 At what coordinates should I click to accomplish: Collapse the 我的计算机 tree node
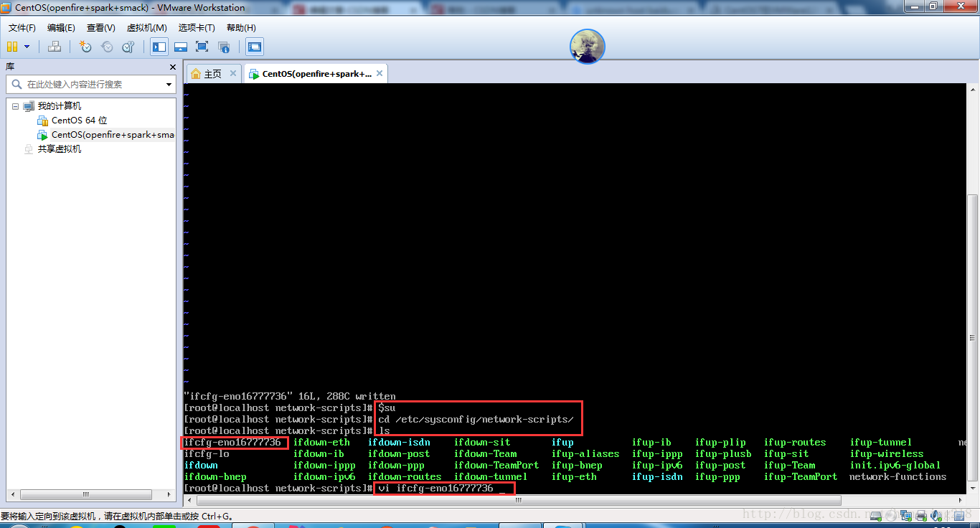[x=15, y=106]
